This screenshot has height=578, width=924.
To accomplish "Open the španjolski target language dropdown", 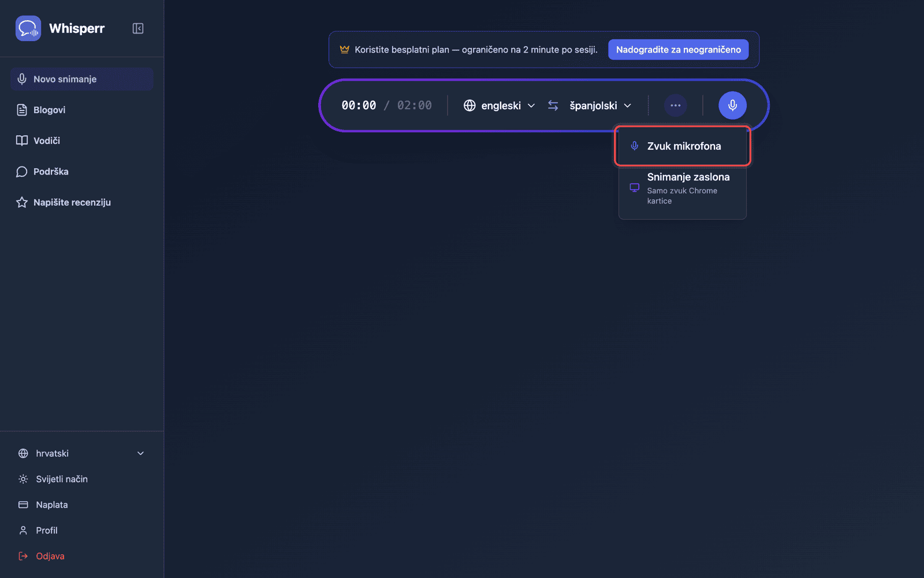I will coord(601,106).
